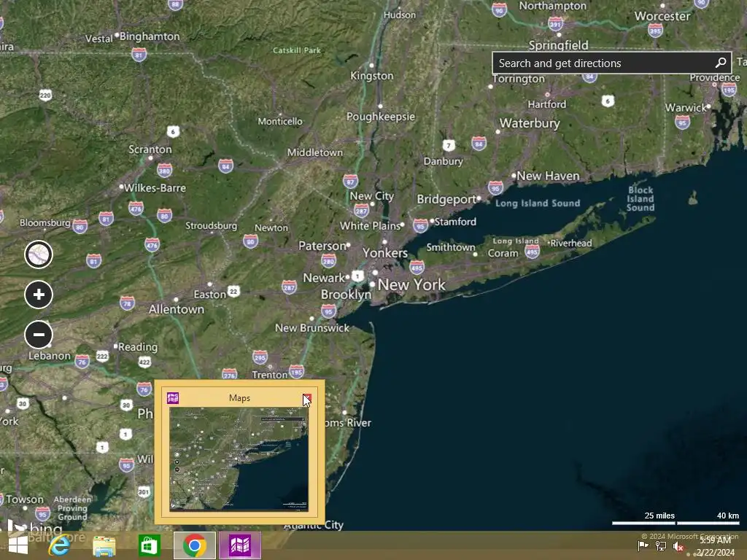Select the Worcester label
This screenshot has height=560, width=747.
pyautogui.click(x=662, y=16)
